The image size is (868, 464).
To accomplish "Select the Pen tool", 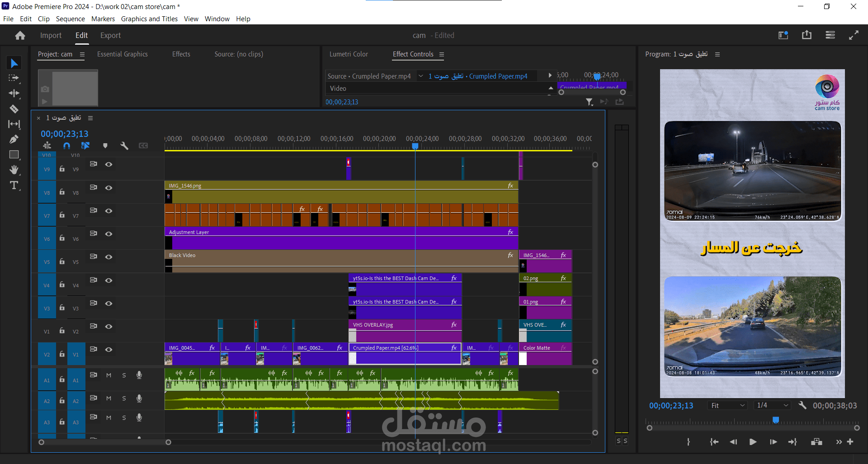I will [x=14, y=139].
